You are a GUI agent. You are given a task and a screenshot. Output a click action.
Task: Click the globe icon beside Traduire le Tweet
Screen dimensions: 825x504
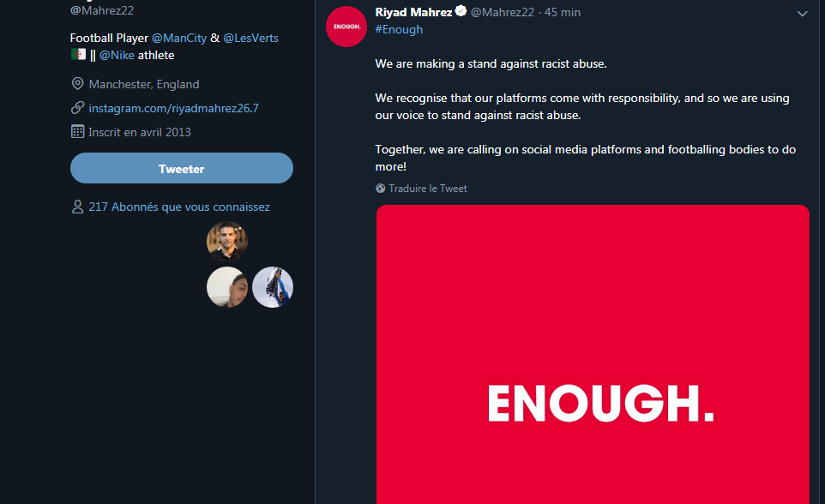pos(381,189)
